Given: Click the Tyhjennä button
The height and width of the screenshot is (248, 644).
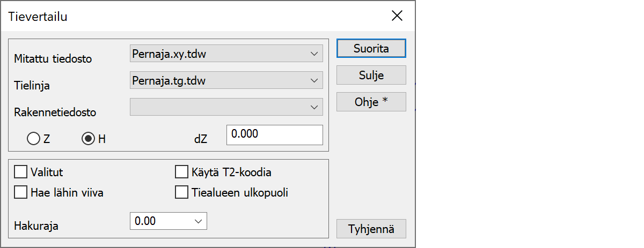Looking at the screenshot, I should tap(371, 229).
